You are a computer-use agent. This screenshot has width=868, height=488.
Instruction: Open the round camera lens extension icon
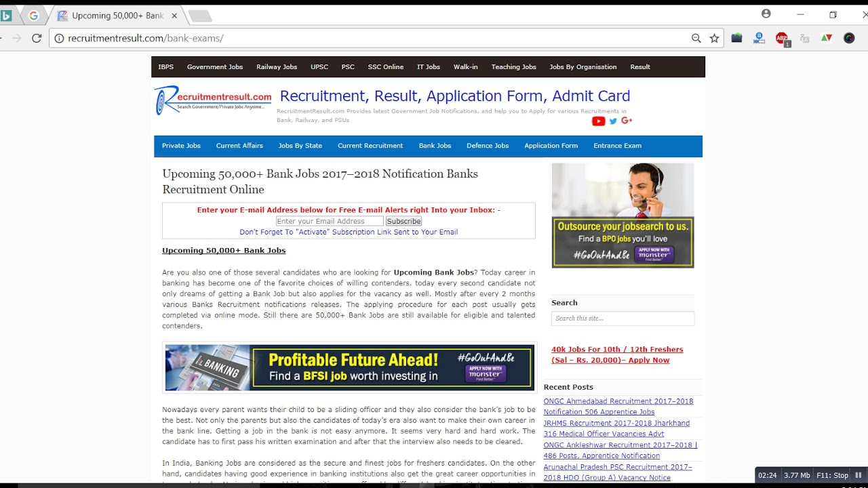pos(849,38)
